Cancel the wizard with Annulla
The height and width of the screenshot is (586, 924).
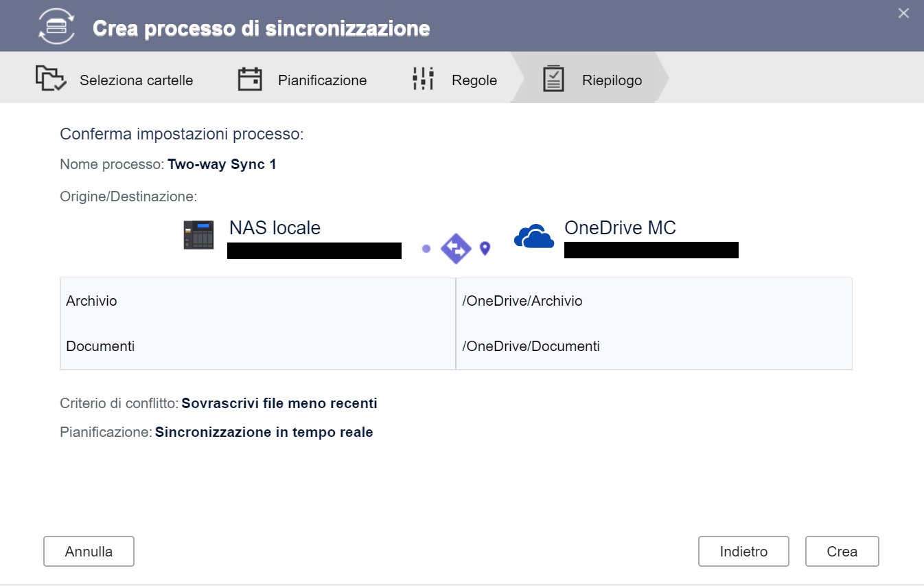click(x=89, y=552)
